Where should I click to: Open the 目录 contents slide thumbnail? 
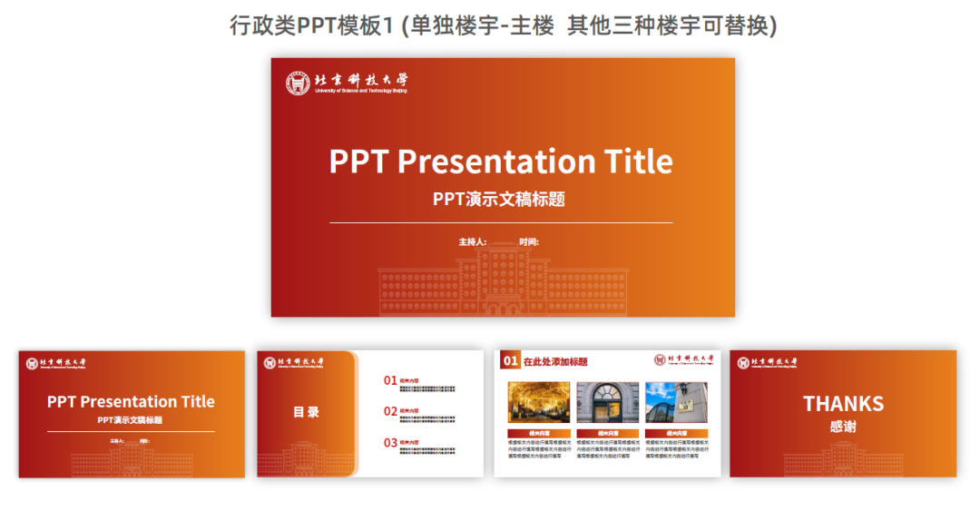(x=370, y=414)
